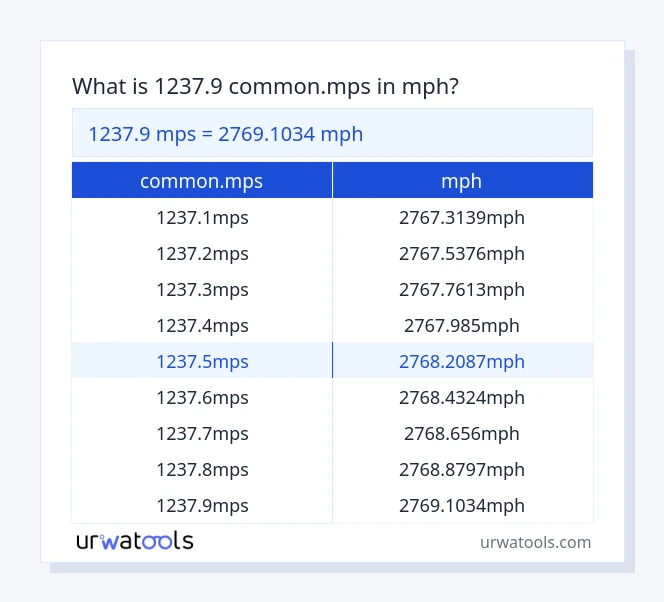Click the mph column header
Viewport: 664px width, 602px height.
click(x=461, y=181)
